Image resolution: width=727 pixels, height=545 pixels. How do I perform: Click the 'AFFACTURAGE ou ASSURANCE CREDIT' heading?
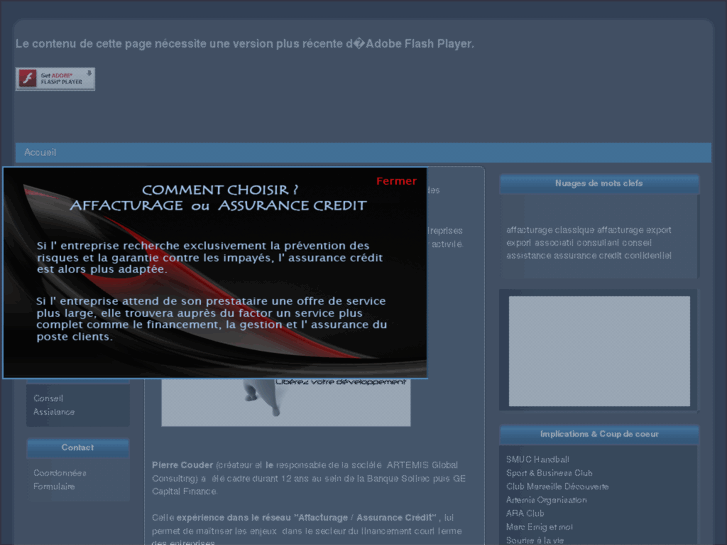tap(218, 205)
